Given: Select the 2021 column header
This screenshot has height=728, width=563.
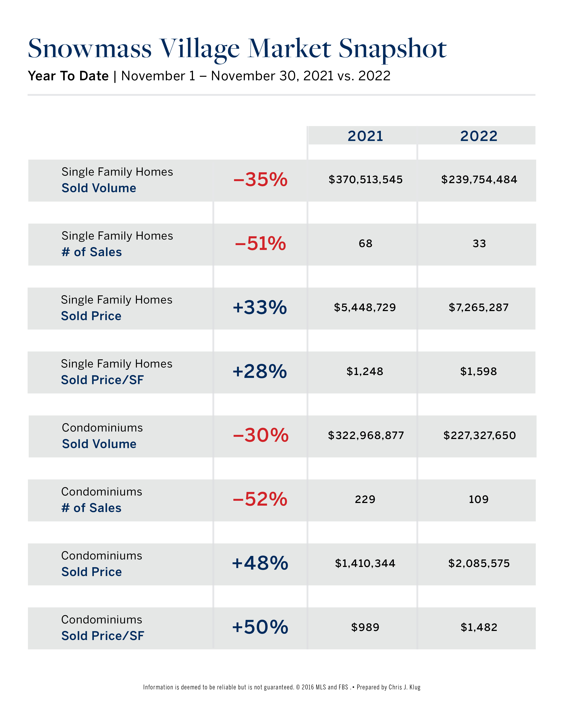Looking at the screenshot, I should tap(365, 136).
